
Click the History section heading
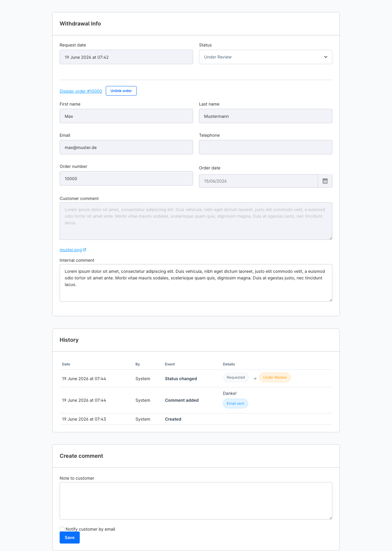click(69, 340)
